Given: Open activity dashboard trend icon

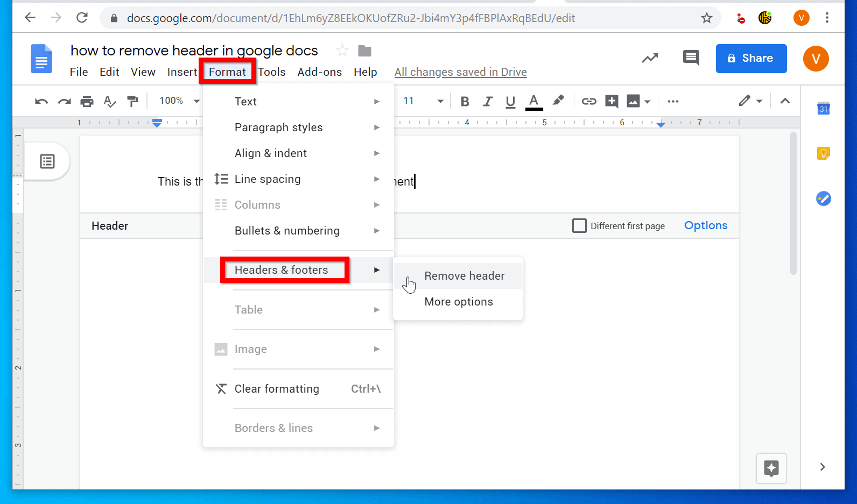Looking at the screenshot, I should [650, 58].
